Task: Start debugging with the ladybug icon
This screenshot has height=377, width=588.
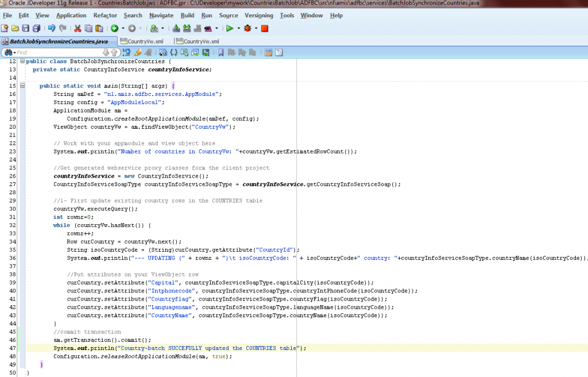Action: pyautogui.click(x=247, y=28)
